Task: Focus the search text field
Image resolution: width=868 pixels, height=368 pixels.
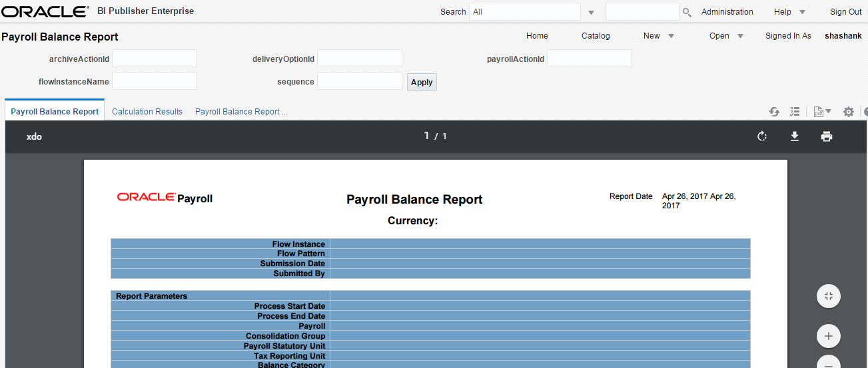Action: [642, 12]
